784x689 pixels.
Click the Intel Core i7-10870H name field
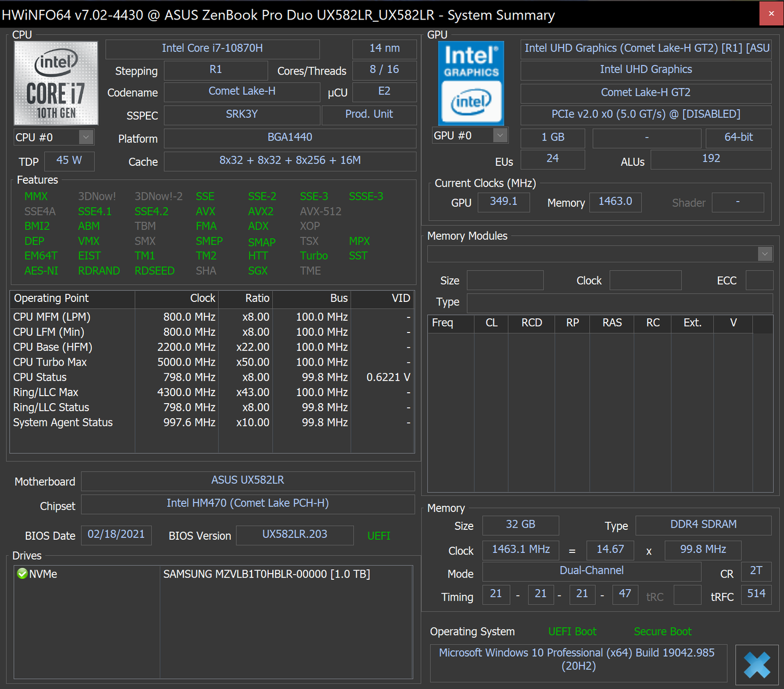[213, 49]
